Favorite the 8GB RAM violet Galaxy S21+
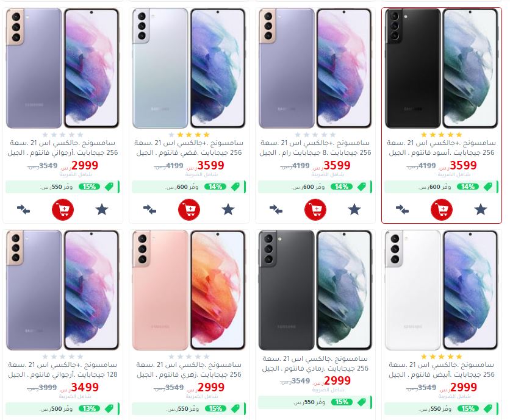Viewport: 510px width, 420px height. coord(354,209)
